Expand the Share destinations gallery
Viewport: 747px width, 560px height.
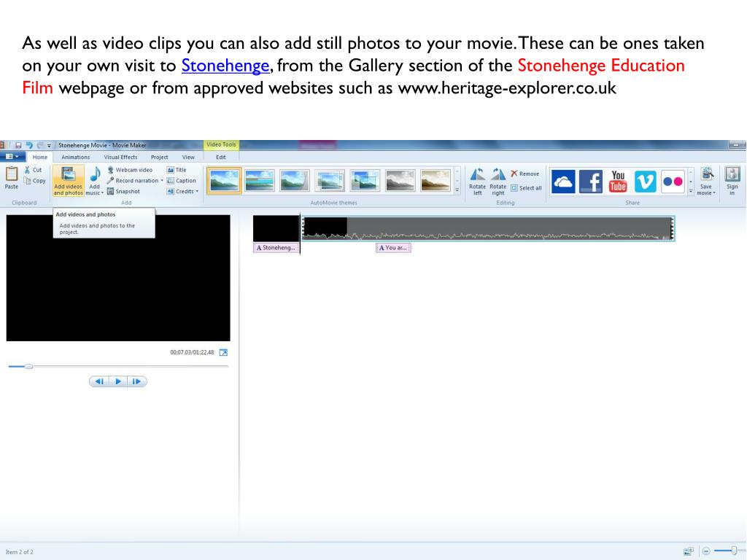point(691,191)
